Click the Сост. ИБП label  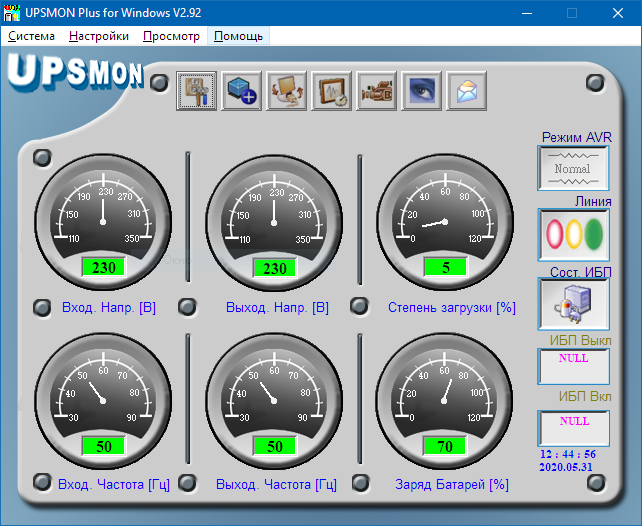coord(581,272)
